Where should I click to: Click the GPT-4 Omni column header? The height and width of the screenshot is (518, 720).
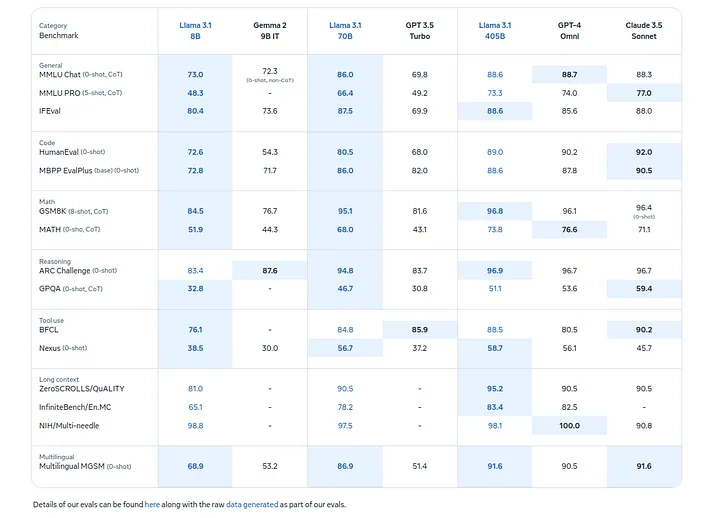pos(569,30)
